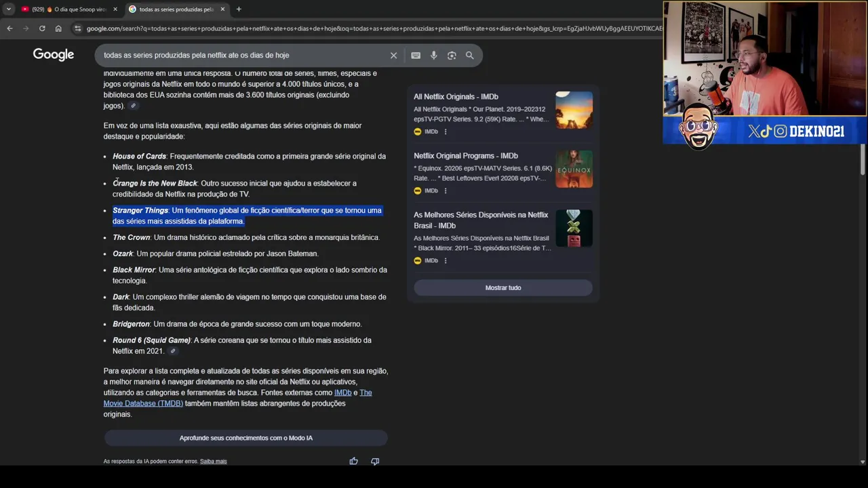
Task: Click IMDb icon under Netflix Original Programs
Action: (x=418, y=190)
